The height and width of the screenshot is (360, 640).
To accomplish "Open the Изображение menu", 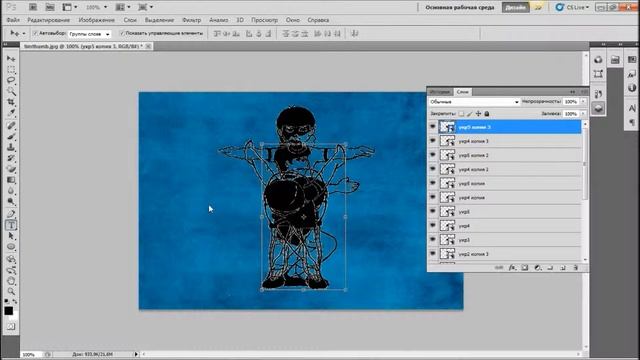I will (96, 20).
